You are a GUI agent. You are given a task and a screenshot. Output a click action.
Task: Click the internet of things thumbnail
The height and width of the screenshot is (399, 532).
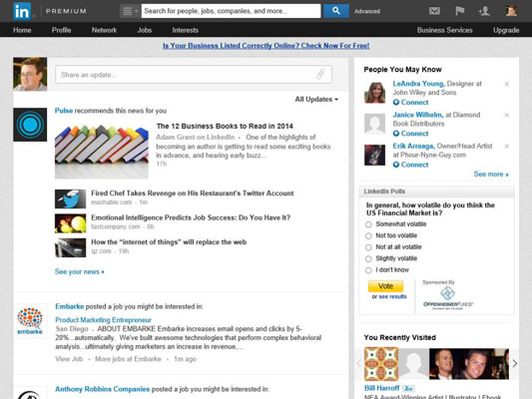click(x=70, y=247)
